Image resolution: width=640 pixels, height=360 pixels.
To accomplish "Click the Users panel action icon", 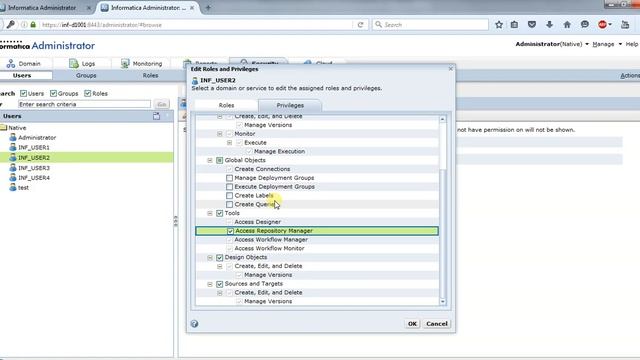I will [x=156, y=116].
